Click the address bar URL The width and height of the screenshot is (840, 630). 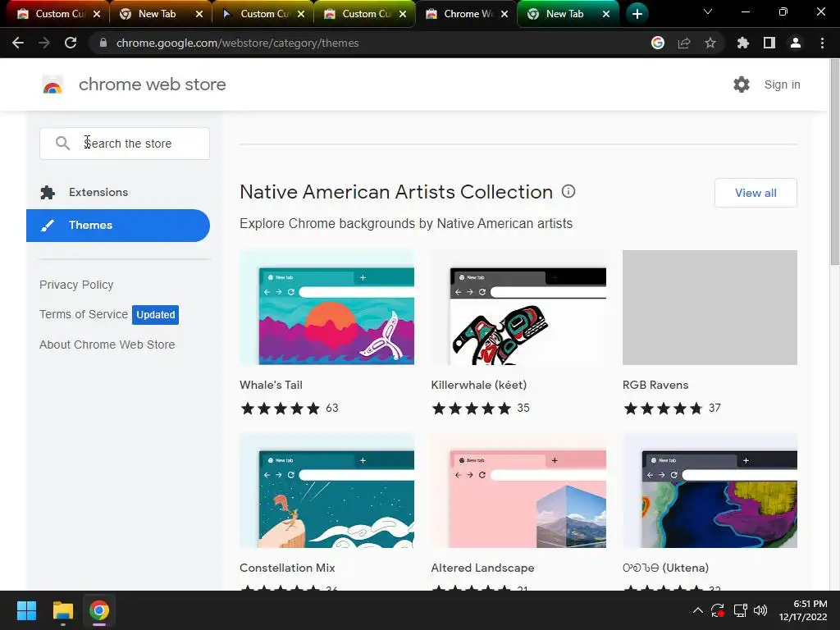click(237, 43)
